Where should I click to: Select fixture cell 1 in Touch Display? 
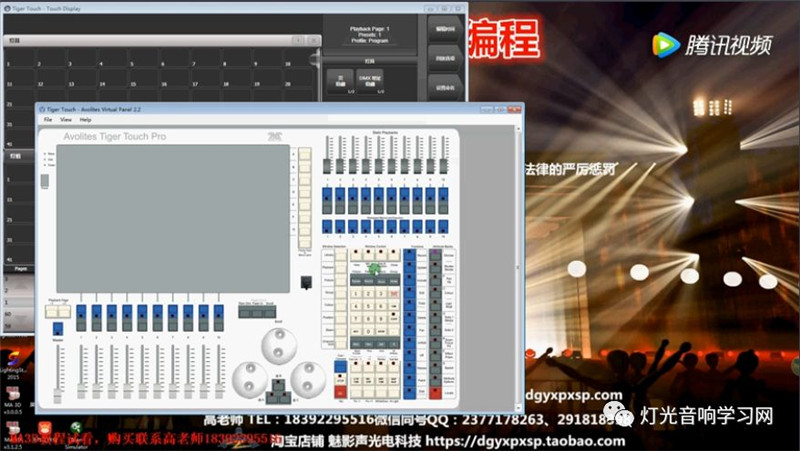click(x=19, y=57)
